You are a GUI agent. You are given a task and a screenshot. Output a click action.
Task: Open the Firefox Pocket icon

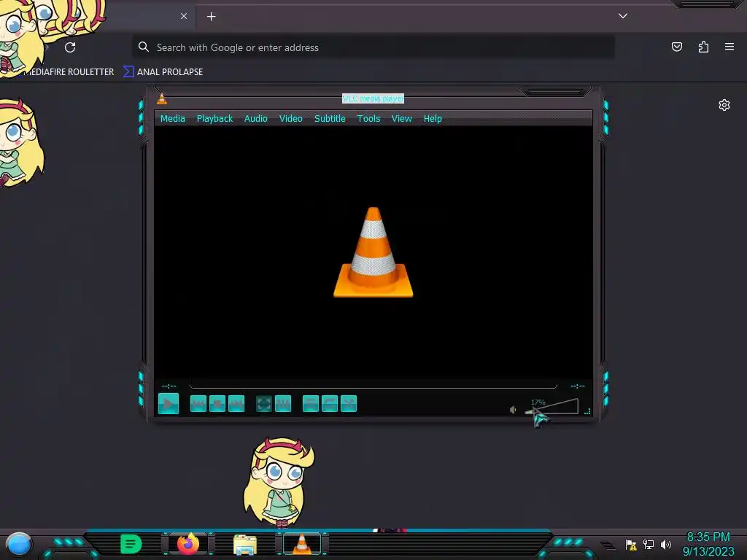coord(676,47)
